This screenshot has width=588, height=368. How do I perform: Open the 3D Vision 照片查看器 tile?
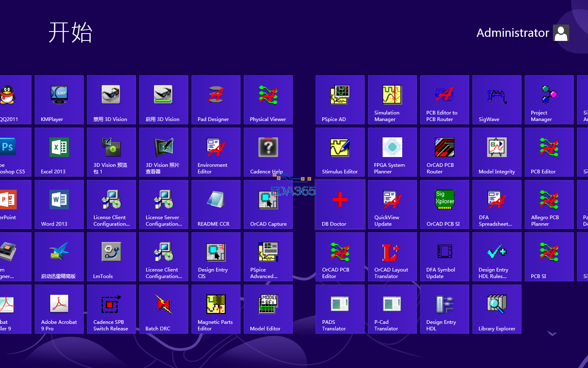click(164, 152)
